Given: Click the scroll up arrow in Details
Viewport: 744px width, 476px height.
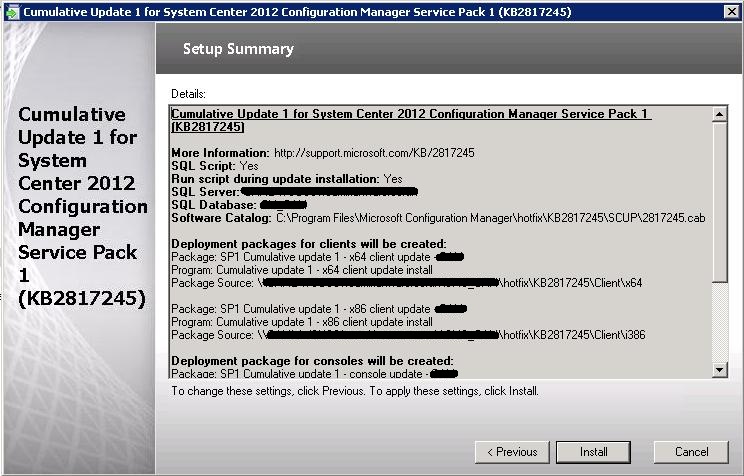Looking at the screenshot, I should coord(719,115).
